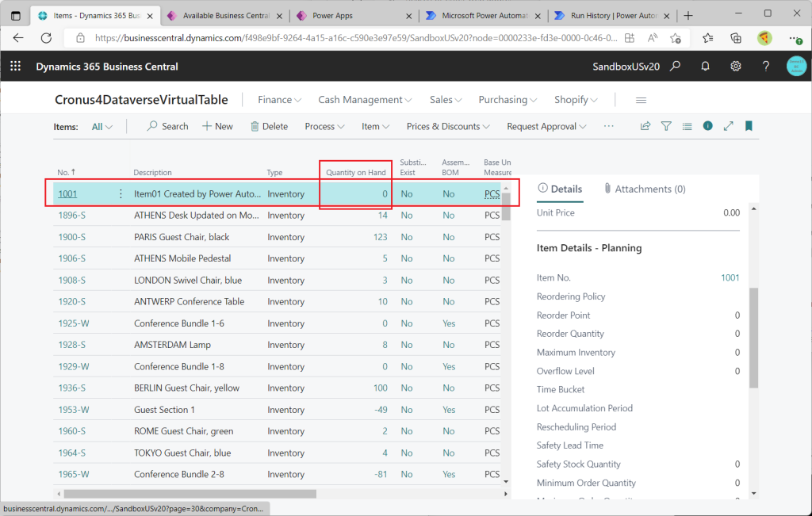Sort by the Quantity on Hand column
Screen dimensions: 812x516
[356, 172]
